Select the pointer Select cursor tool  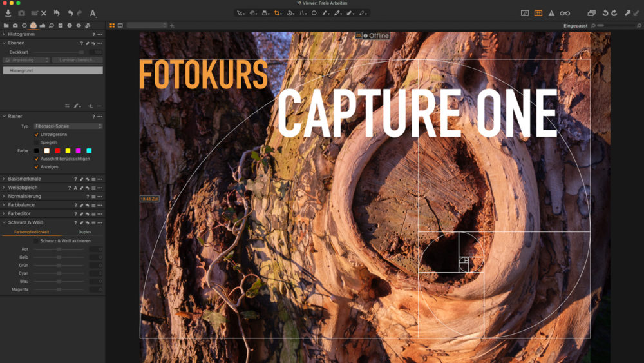pos(240,13)
